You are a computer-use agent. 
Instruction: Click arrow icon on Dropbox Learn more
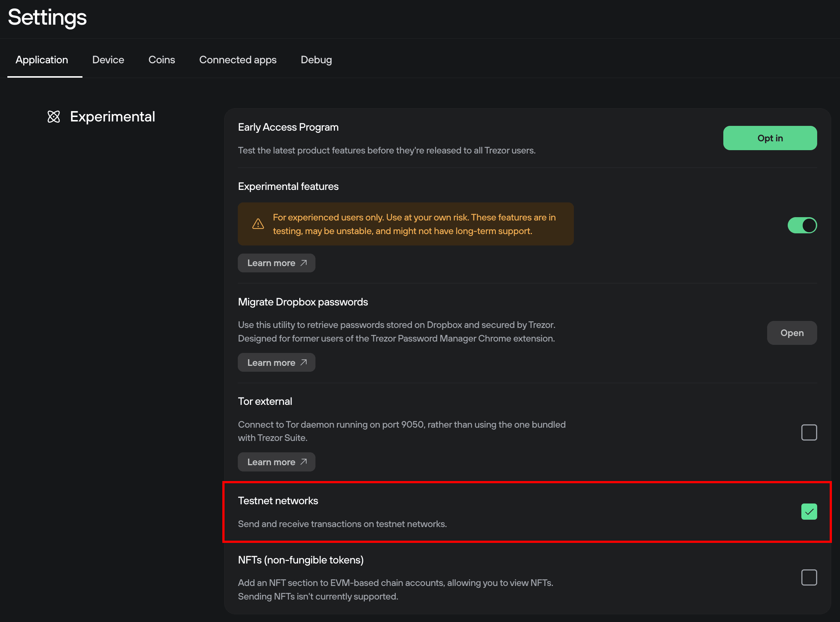point(303,362)
